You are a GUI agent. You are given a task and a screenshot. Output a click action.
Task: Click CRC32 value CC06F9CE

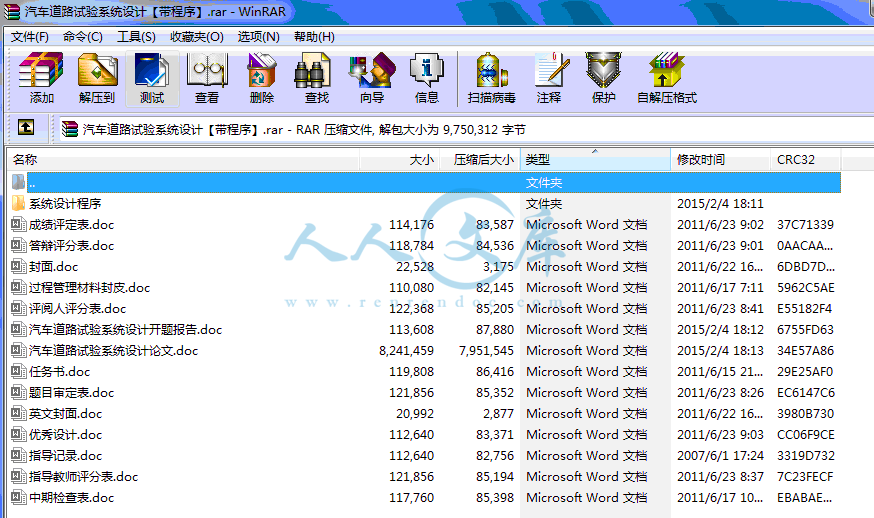click(x=806, y=435)
